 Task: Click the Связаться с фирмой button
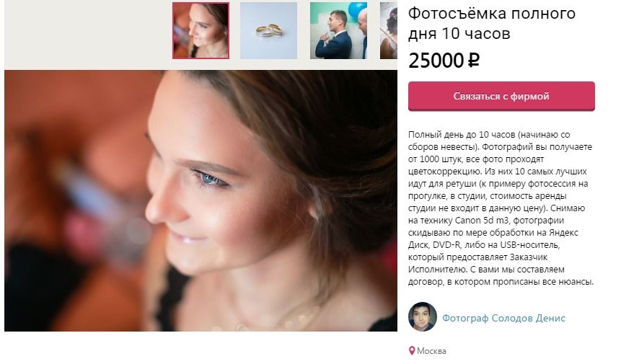coord(501,96)
